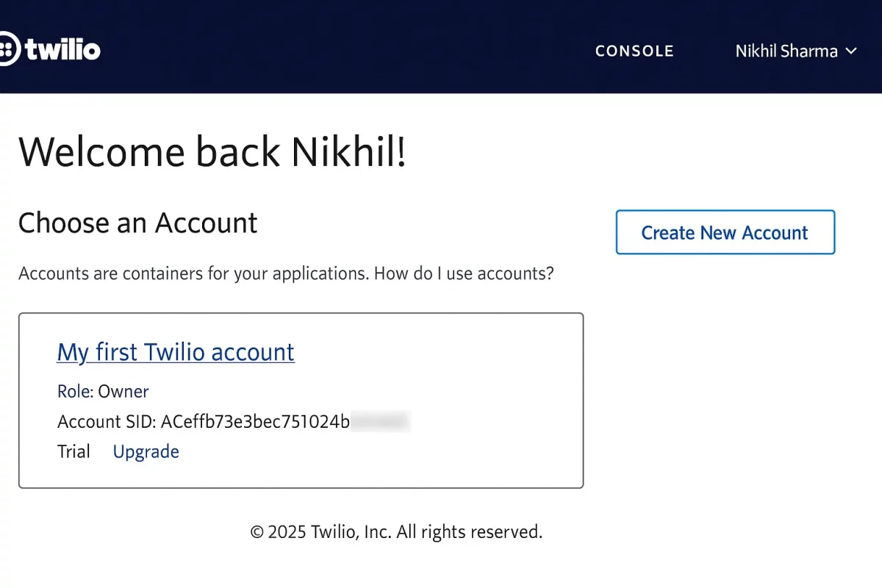The height and width of the screenshot is (588, 882).
Task: Click the Twilio copyright footer text
Action: (395, 531)
